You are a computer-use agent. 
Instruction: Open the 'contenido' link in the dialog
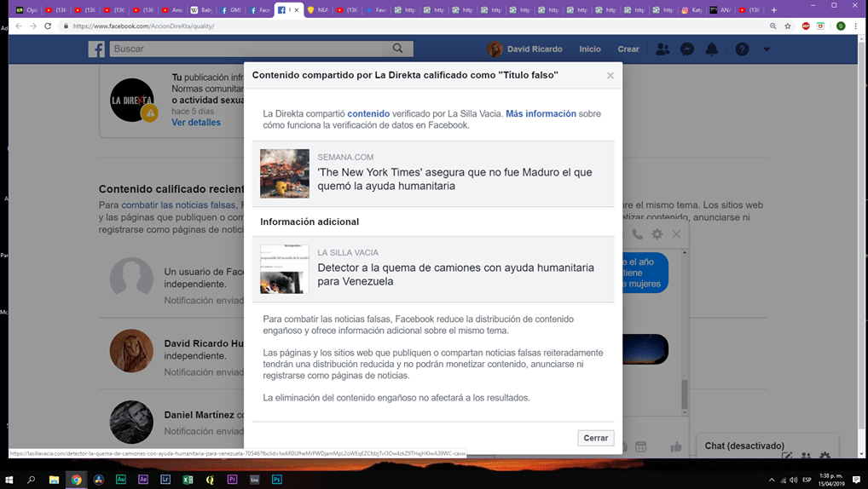tap(368, 113)
